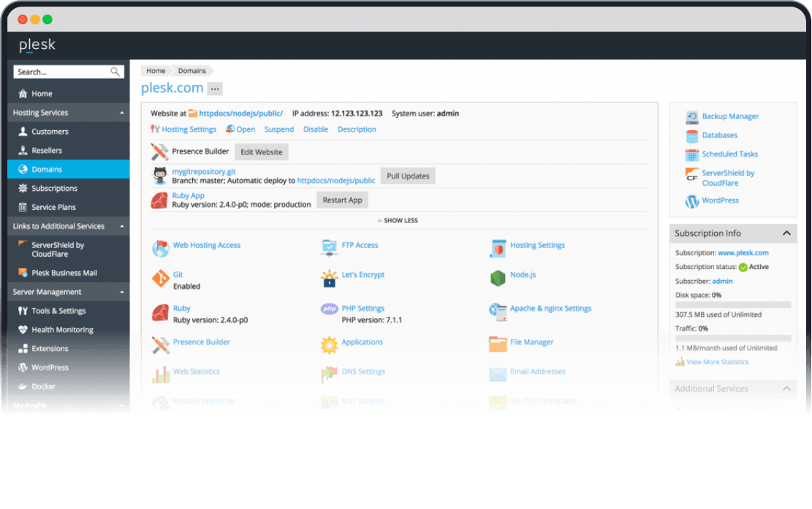Open the Let's Encrypt icon
Image resolution: width=812 pixels, height=509 pixels.
[329, 279]
